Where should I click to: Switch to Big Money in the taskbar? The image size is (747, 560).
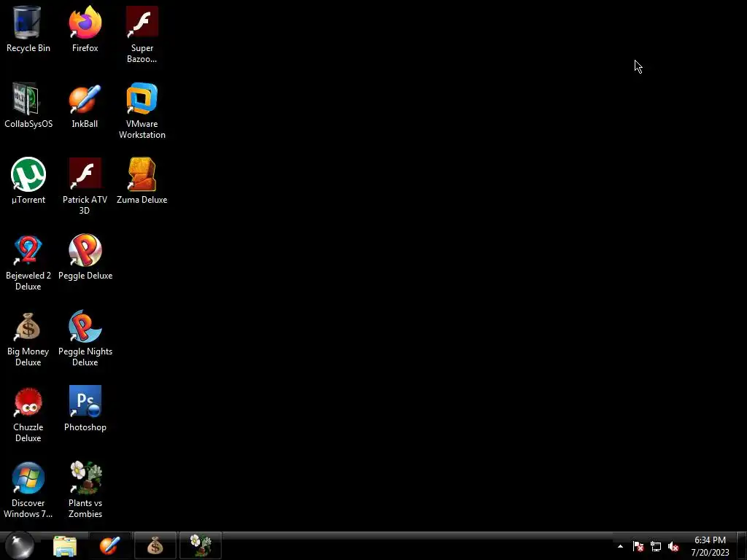tap(155, 545)
